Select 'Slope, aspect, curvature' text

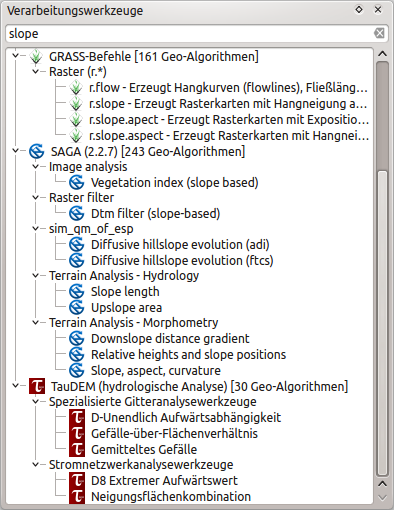(156, 370)
